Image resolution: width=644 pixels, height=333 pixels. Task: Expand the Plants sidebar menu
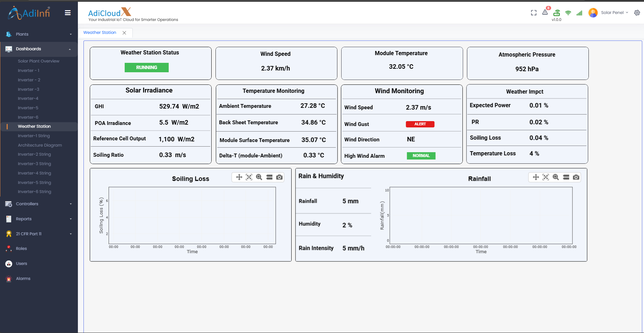tap(39, 34)
